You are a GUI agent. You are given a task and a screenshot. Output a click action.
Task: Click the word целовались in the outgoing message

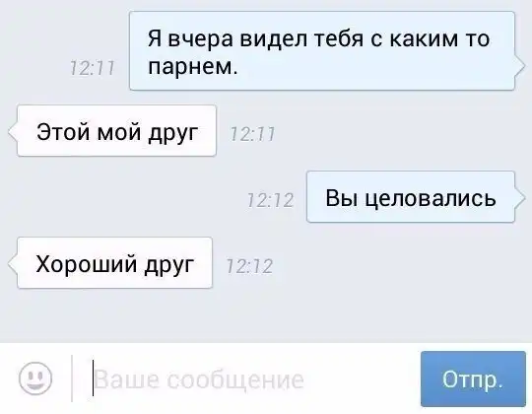pos(431,198)
